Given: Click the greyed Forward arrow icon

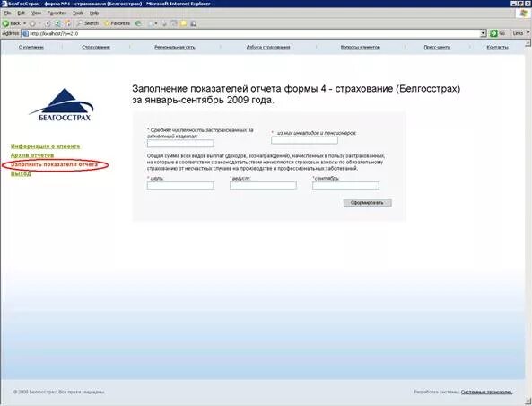Looking at the screenshot, I should point(32,23).
